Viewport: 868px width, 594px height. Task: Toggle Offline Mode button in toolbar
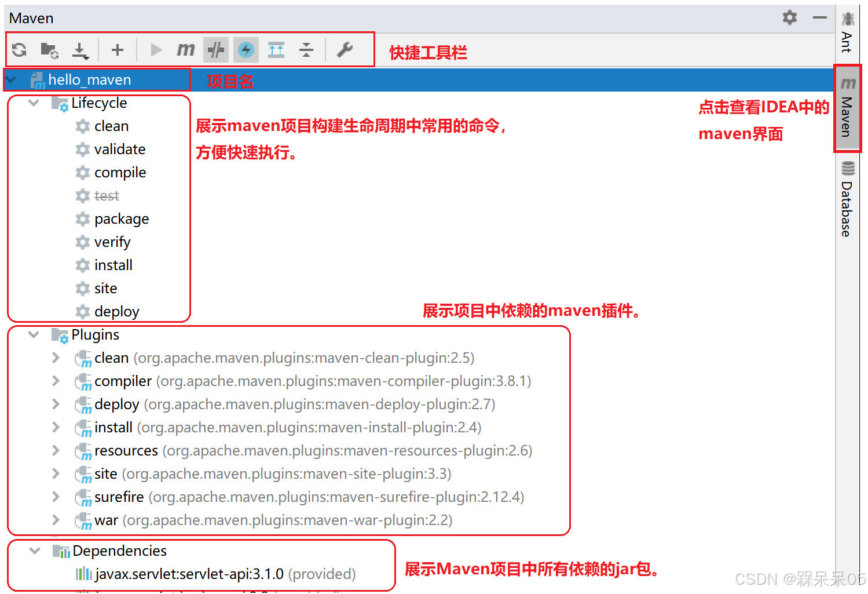216,50
